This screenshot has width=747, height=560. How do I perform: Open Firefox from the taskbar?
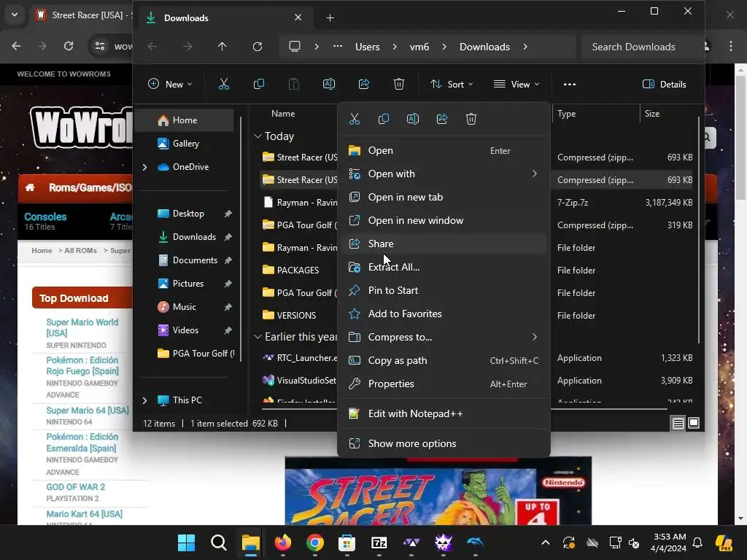point(283,542)
